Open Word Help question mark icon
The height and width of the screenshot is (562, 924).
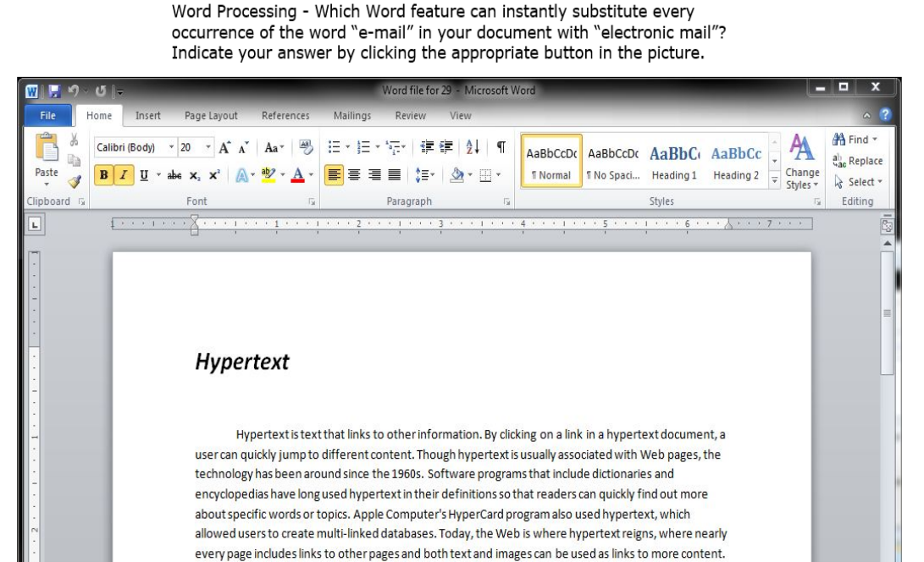click(885, 115)
